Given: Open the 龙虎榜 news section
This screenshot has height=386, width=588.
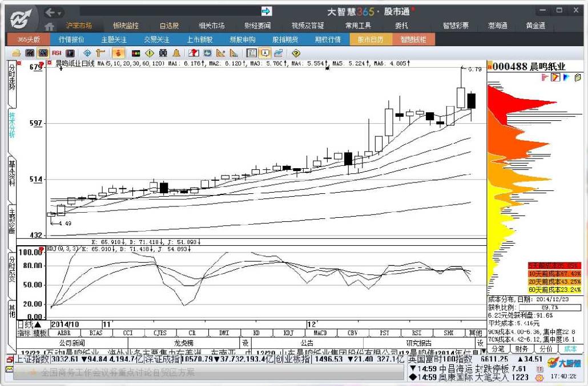Looking at the screenshot, I should coord(184,343).
